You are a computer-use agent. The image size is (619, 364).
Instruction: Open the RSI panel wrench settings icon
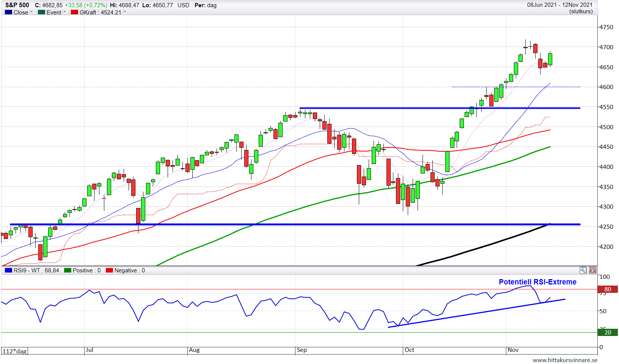[x=583, y=270]
